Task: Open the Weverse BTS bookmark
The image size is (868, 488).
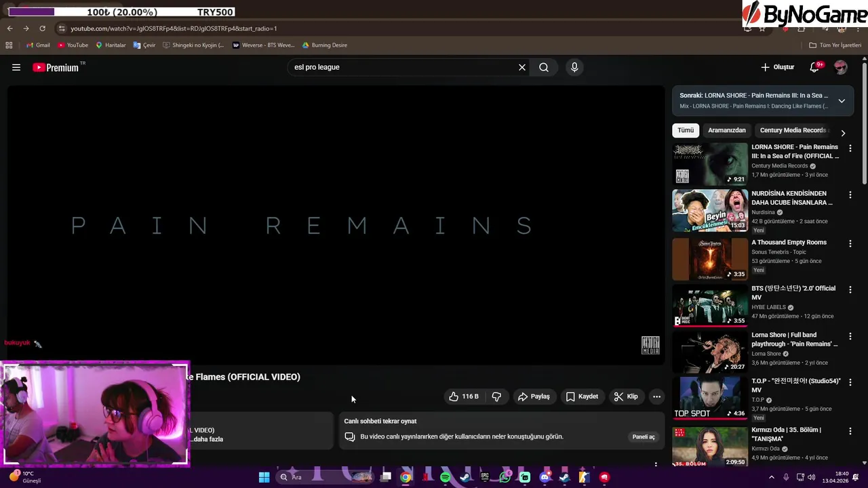Action: coord(264,45)
